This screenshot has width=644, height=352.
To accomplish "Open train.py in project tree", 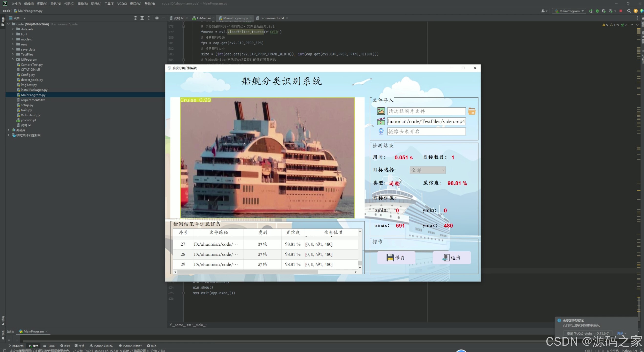I will (26, 110).
